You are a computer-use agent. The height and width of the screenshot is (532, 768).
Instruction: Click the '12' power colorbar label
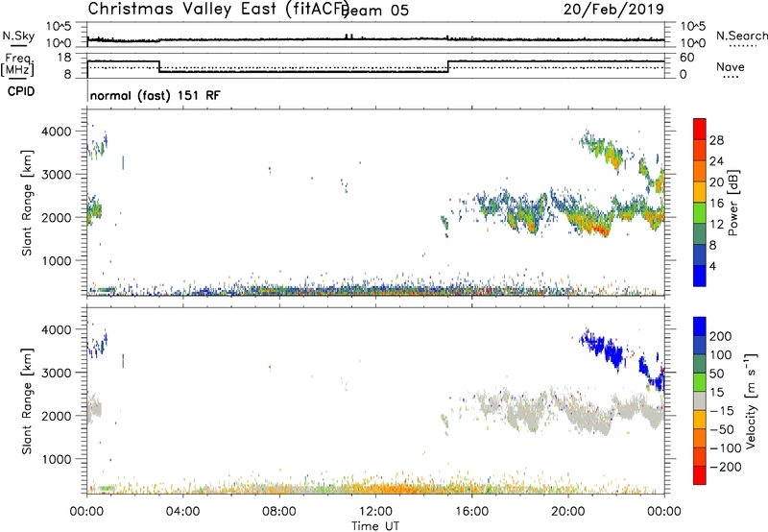point(716,225)
